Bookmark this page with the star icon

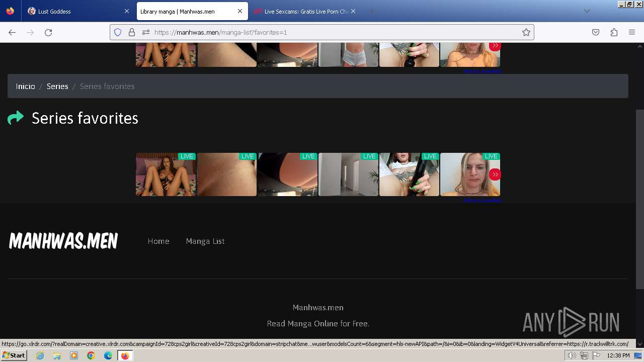pos(526,32)
